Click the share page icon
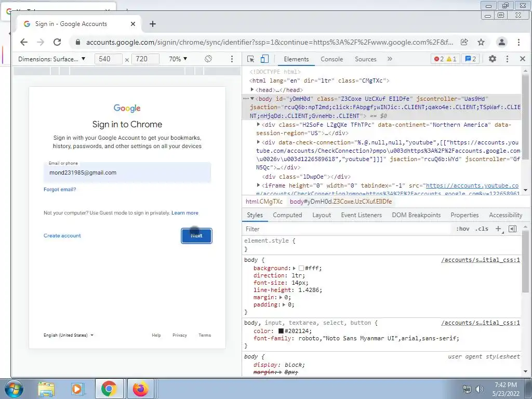The width and height of the screenshot is (532, 399). click(x=464, y=42)
